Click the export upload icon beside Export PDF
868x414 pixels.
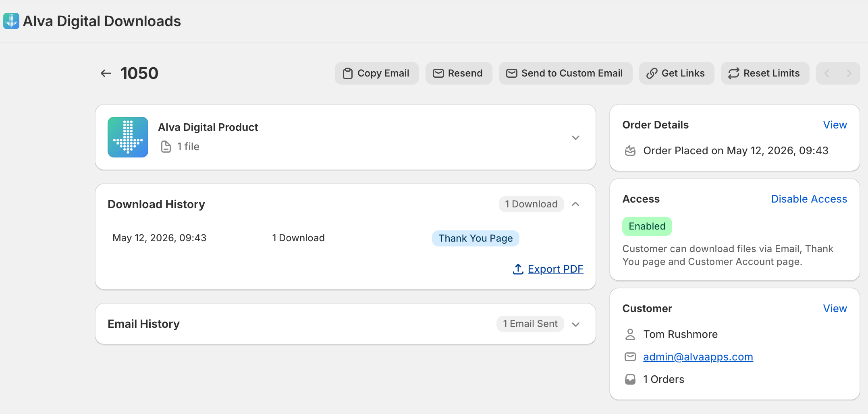pos(518,269)
